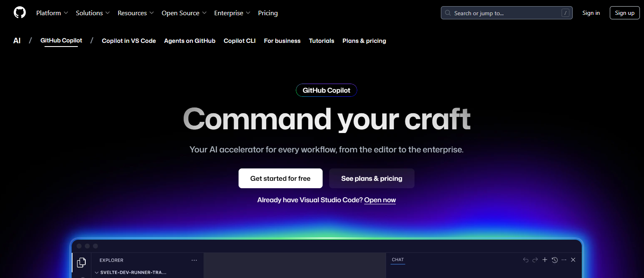Click the Search or jump to field
This screenshot has height=278, width=644.
click(x=506, y=13)
